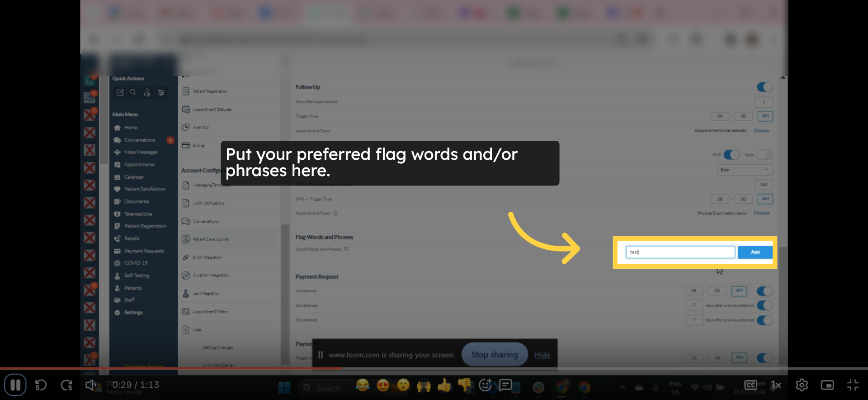The height and width of the screenshot is (400, 868).
Task: Skip forward five seconds
Action: pyautogui.click(x=66, y=385)
